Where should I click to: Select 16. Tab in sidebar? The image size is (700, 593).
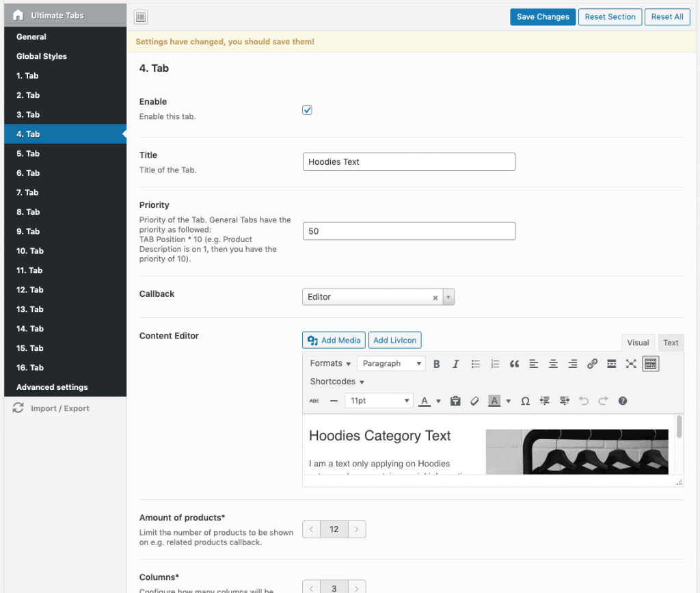(65, 367)
